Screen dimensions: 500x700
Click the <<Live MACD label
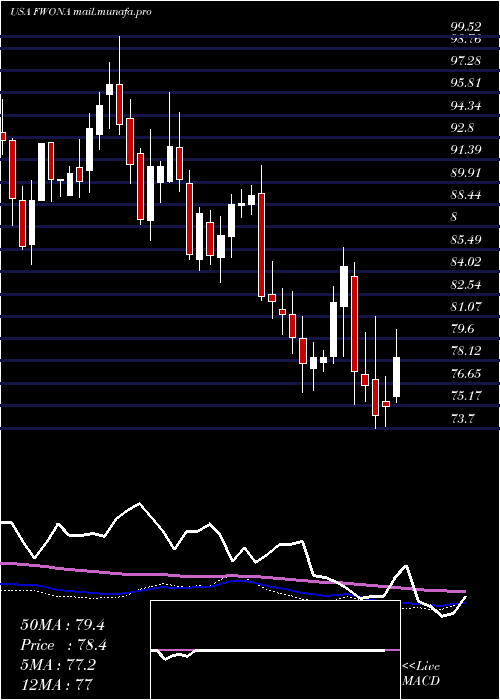[x=421, y=674]
